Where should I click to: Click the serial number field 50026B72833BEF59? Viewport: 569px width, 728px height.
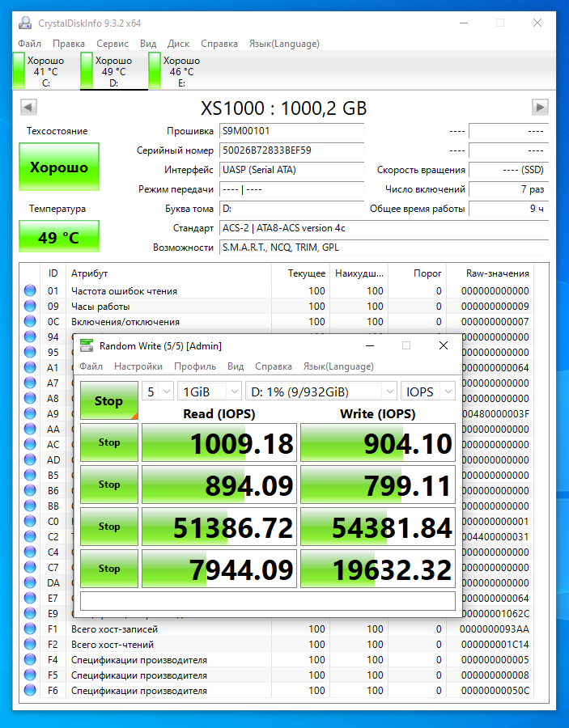pos(291,150)
